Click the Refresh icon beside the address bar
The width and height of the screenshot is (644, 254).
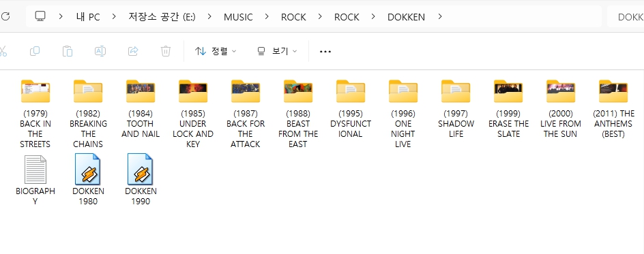tap(5, 16)
